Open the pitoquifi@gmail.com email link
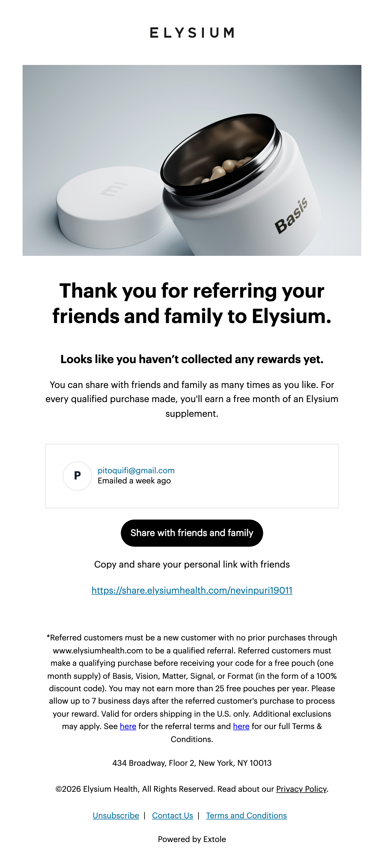 coord(136,470)
